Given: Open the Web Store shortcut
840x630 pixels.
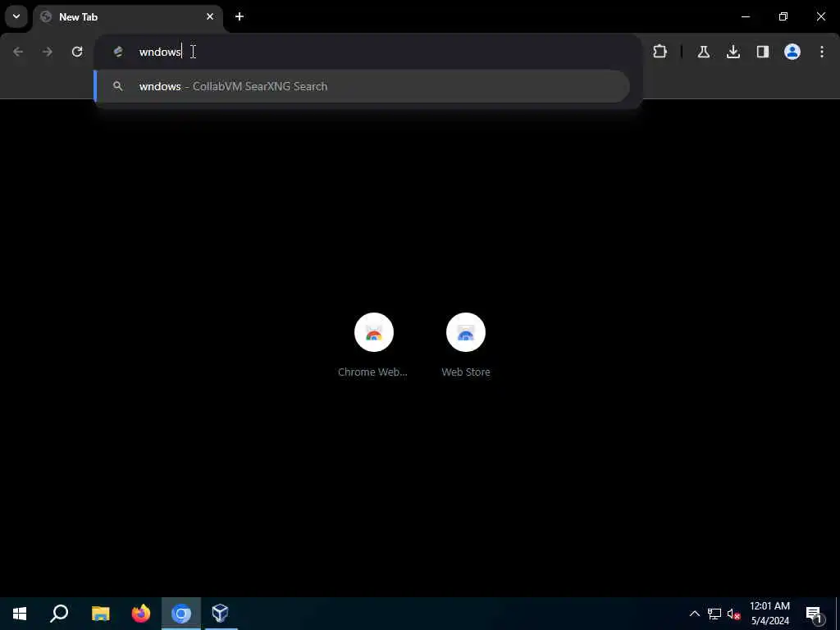Looking at the screenshot, I should click(x=466, y=345).
